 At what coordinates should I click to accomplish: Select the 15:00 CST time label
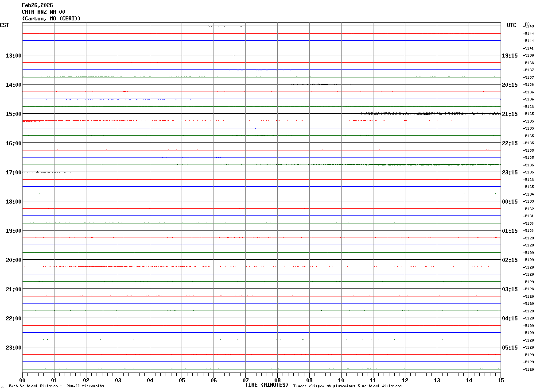click(x=14, y=114)
